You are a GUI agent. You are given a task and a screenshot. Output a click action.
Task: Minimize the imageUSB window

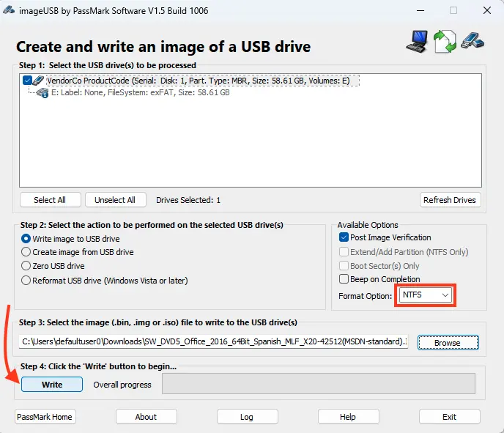coord(420,10)
